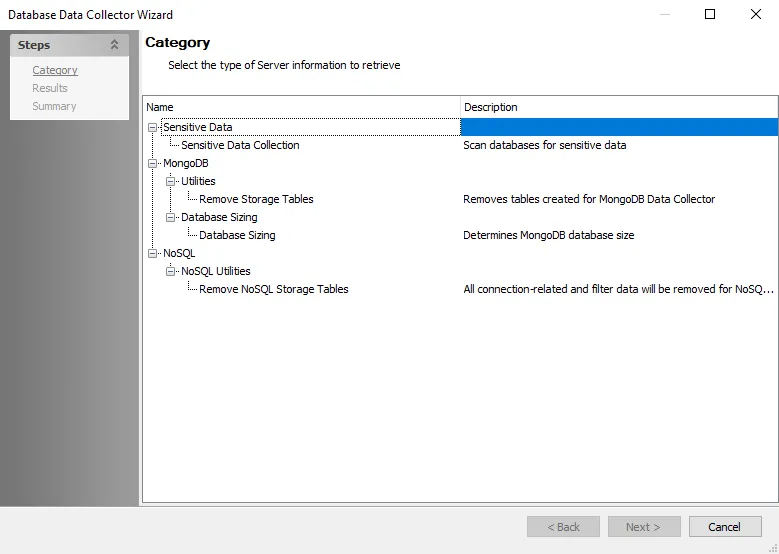This screenshot has height=554, width=779.
Task: Click 'Scan databases for sensitive data' description
Action: pyautogui.click(x=545, y=145)
